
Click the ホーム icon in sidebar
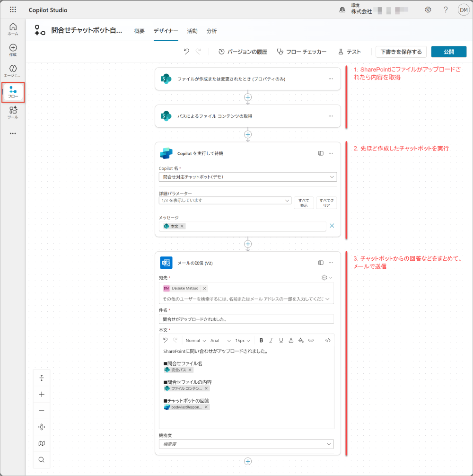13,29
